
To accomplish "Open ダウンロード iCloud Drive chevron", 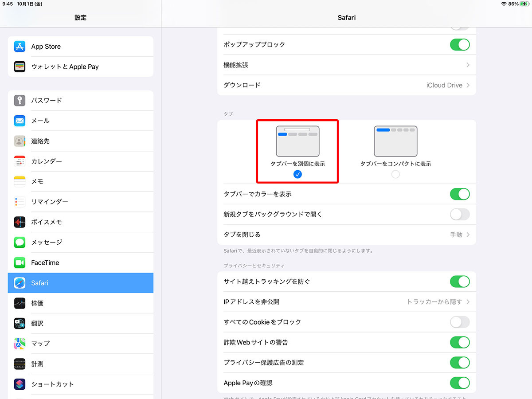I will coord(468,85).
